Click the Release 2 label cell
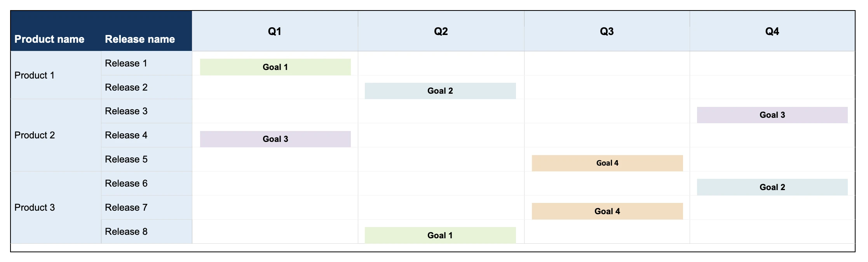868x262 pixels. [146, 87]
